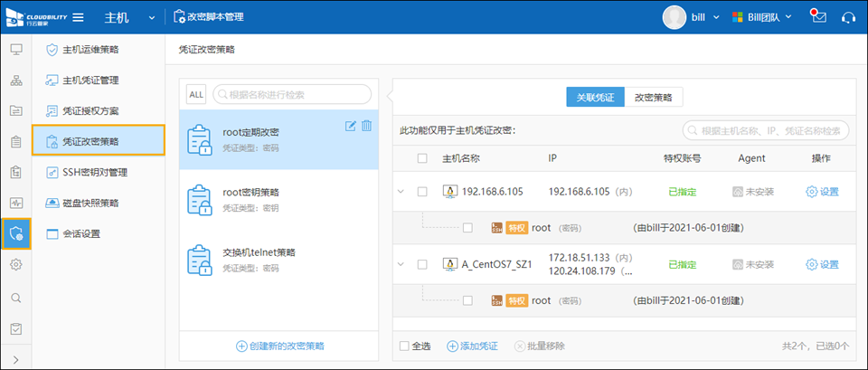
Task: Click the monitor icon in left sidebar
Action: pyautogui.click(x=15, y=49)
